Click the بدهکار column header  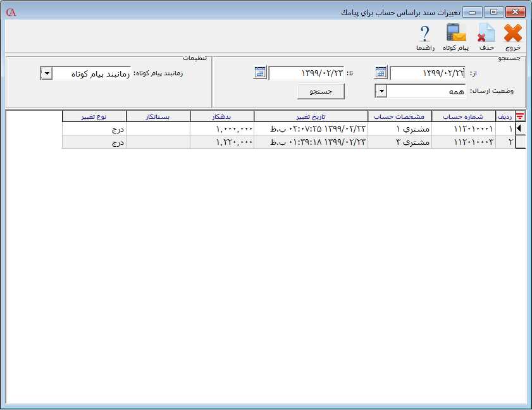[x=221, y=116]
